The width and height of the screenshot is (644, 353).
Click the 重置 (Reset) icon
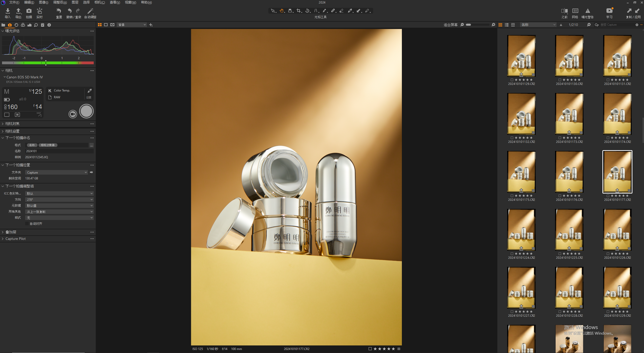pyautogui.click(x=59, y=11)
